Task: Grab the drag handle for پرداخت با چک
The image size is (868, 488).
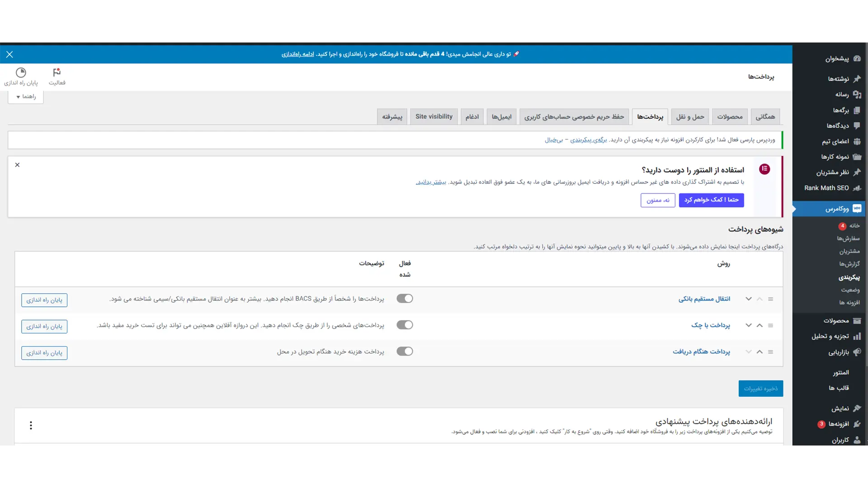Action: pos(771,325)
